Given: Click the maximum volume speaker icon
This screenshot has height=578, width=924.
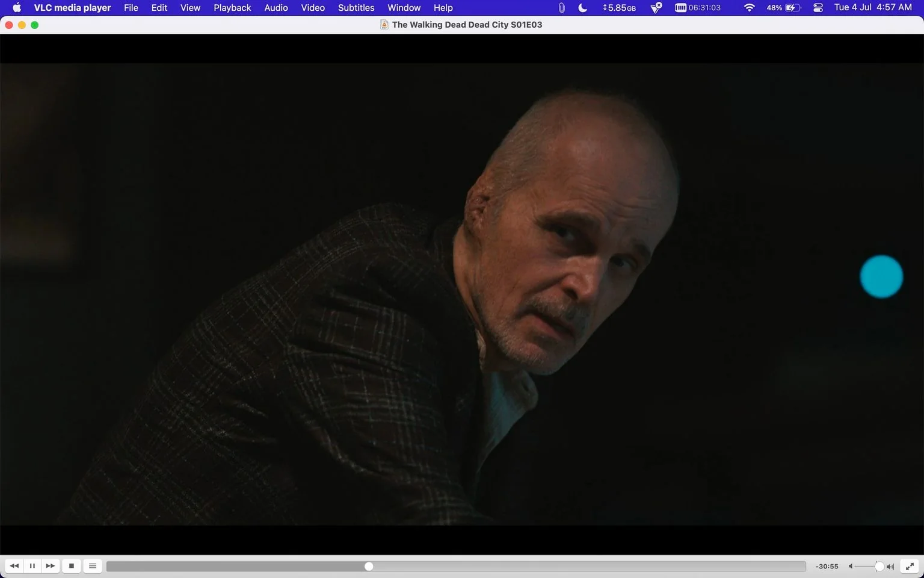Looking at the screenshot, I should pos(890,567).
